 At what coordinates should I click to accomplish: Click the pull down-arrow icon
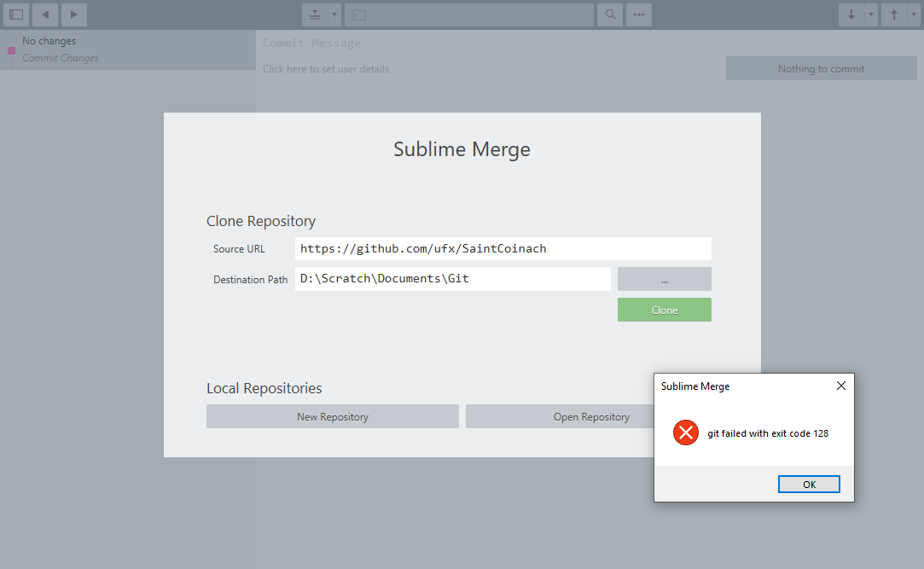pos(851,15)
